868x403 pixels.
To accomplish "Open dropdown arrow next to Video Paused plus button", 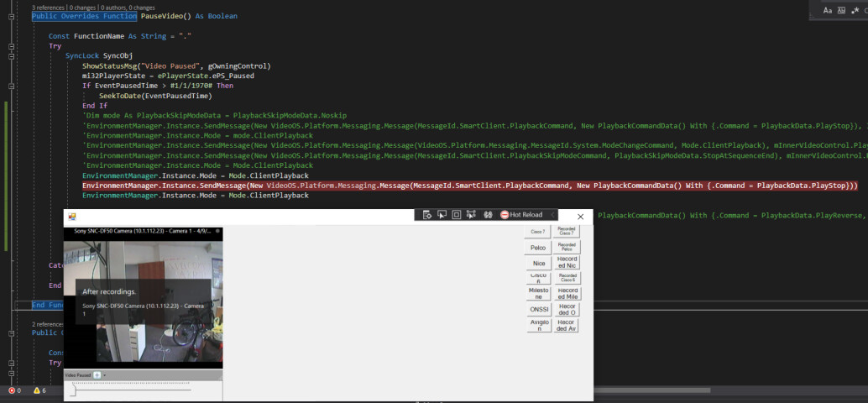I will [105, 374].
